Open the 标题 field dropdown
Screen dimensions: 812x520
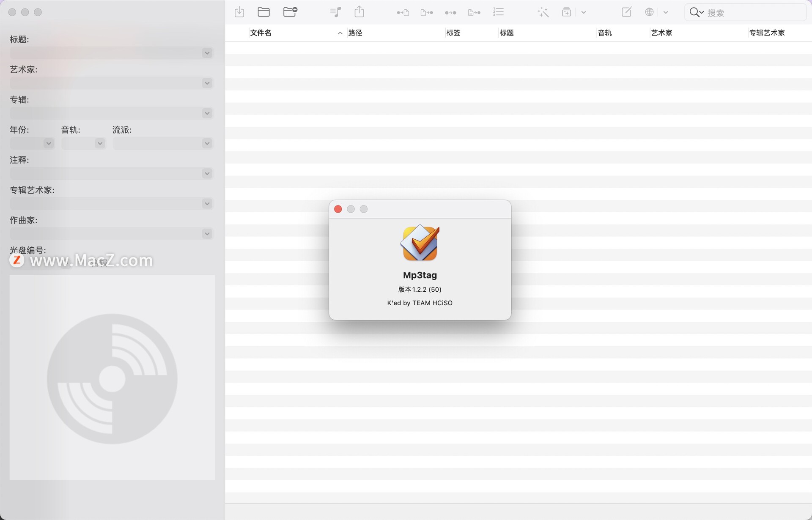point(207,53)
